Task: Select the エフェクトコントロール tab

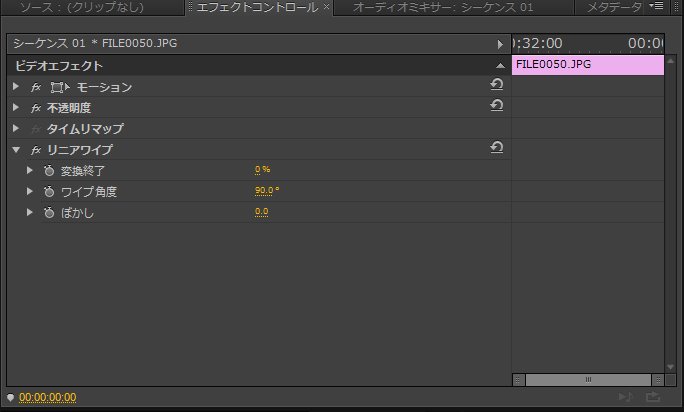Action: pyautogui.click(x=257, y=7)
